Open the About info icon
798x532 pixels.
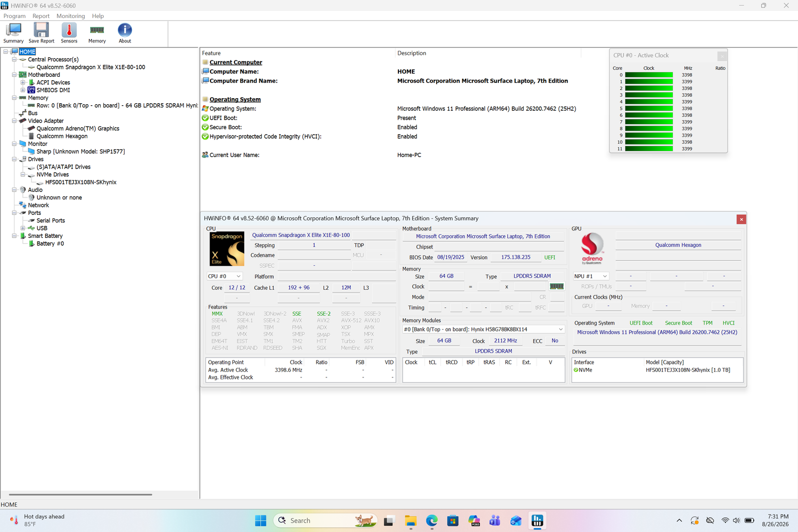[125, 33]
